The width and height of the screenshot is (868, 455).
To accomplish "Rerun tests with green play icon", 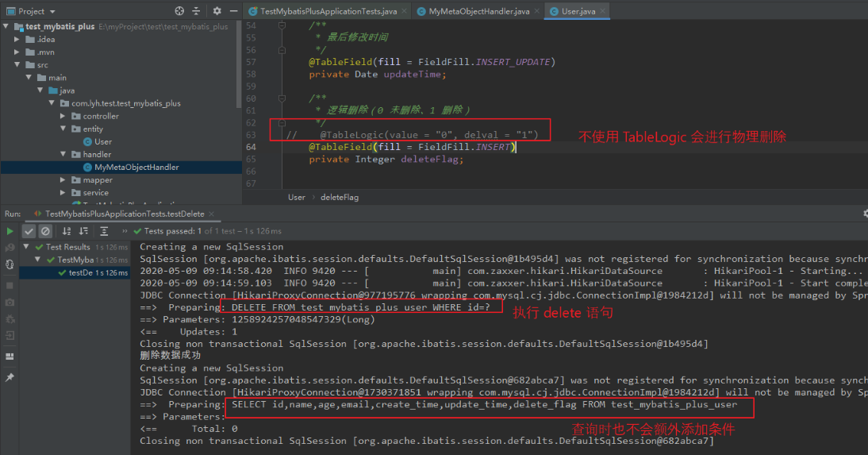I will click(10, 231).
